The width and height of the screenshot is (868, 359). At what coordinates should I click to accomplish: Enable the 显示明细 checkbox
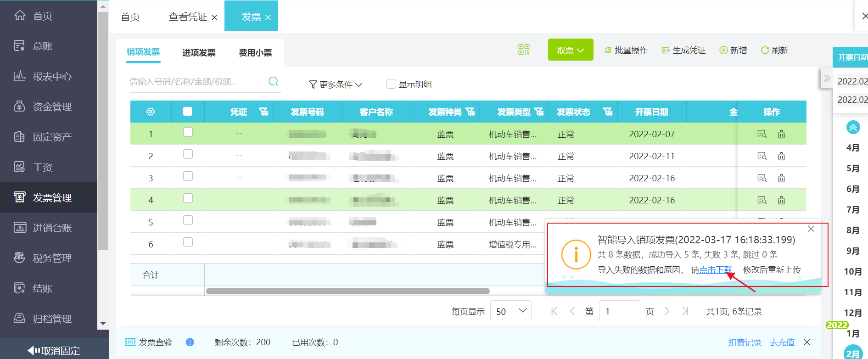tap(391, 84)
